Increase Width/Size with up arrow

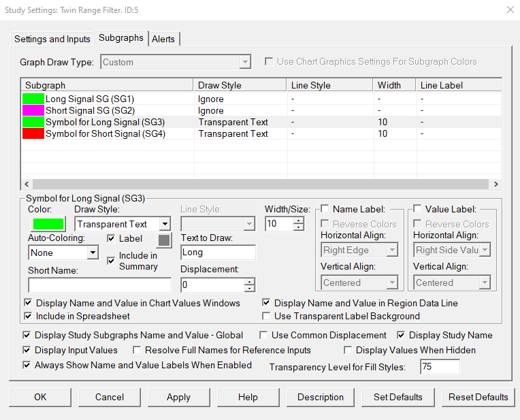coord(298,221)
